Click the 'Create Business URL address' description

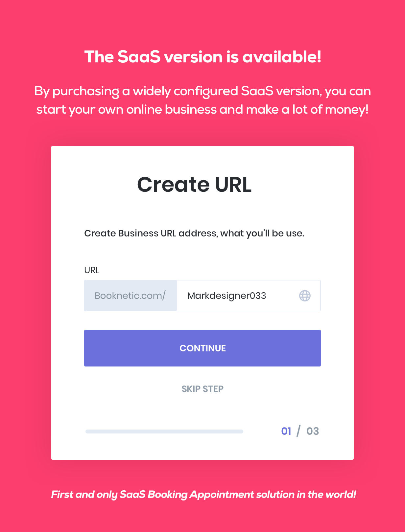(x=194, y=233)
